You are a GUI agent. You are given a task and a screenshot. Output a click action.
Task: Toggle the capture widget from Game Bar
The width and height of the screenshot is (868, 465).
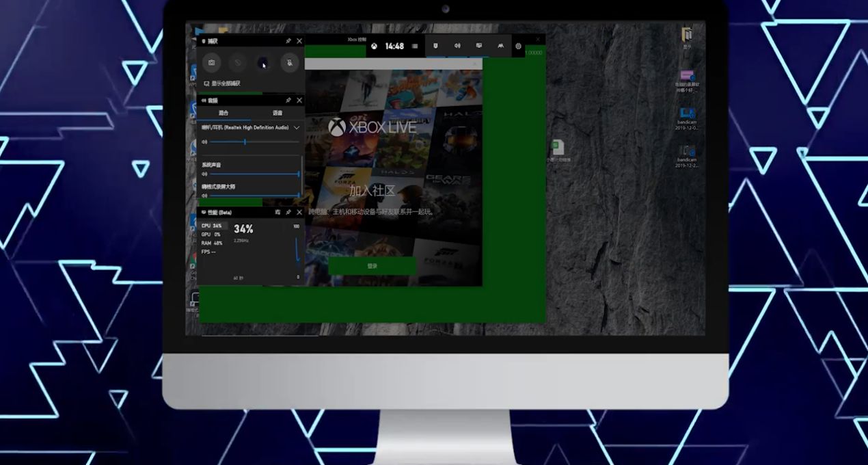435,46
